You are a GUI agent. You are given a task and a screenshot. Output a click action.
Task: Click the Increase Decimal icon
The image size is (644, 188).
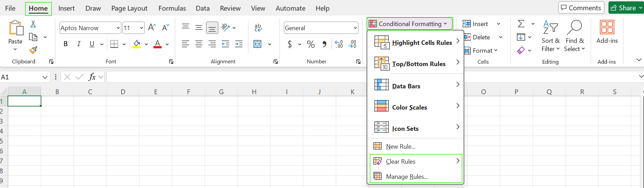point(339,44)
